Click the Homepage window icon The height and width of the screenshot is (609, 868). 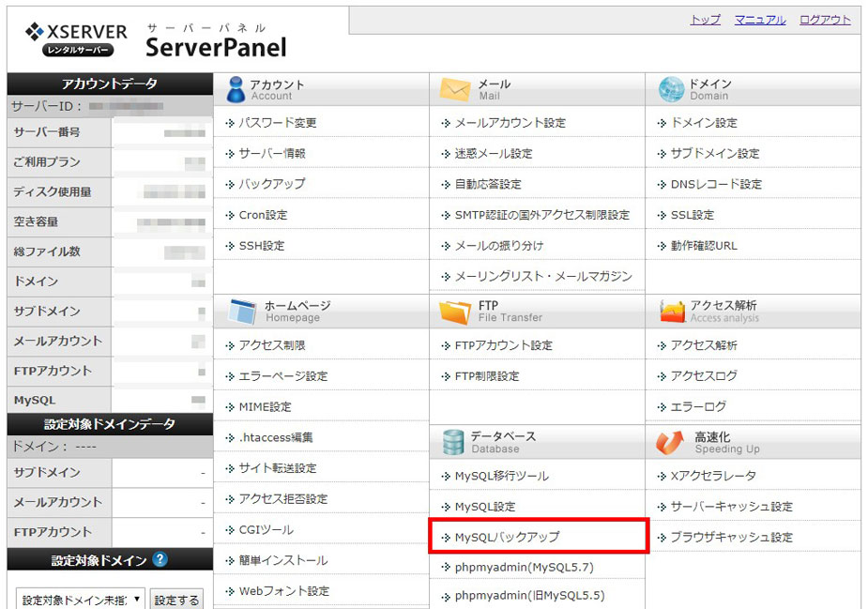click(x=242, y=312)
